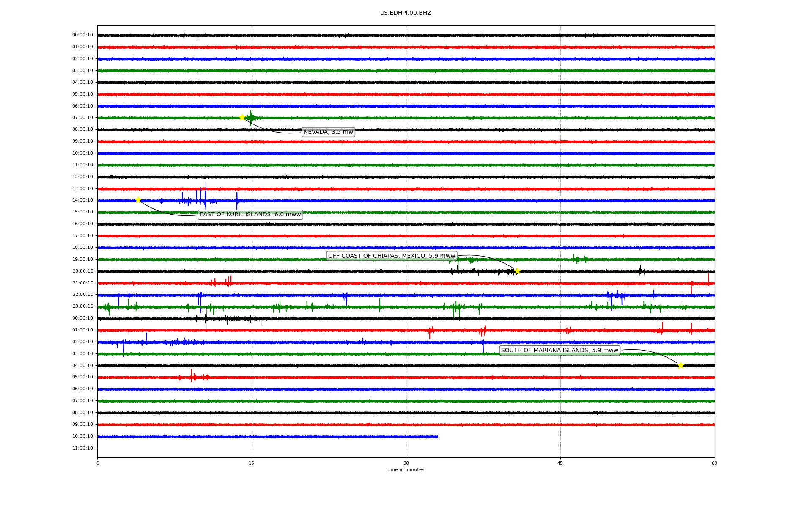Click the 19:00:10 time label
Viewport: 812px width, 508px height.
point(82,259)
